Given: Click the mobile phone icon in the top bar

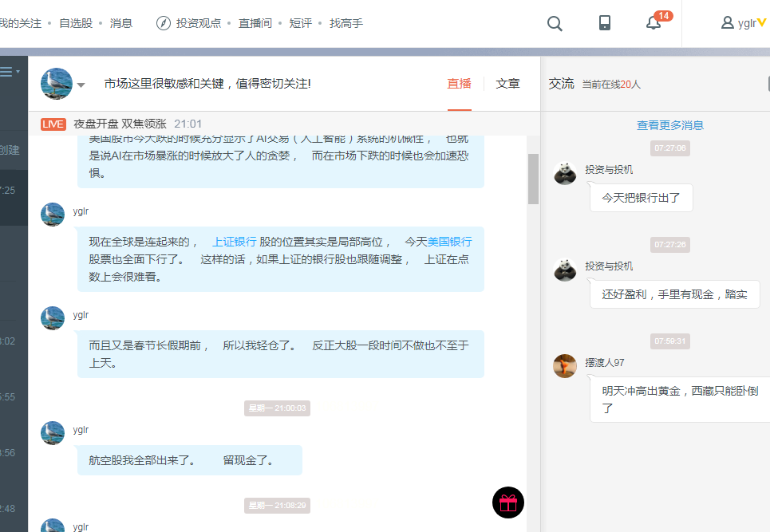Looking at the screenshot, I should [604, 23].
